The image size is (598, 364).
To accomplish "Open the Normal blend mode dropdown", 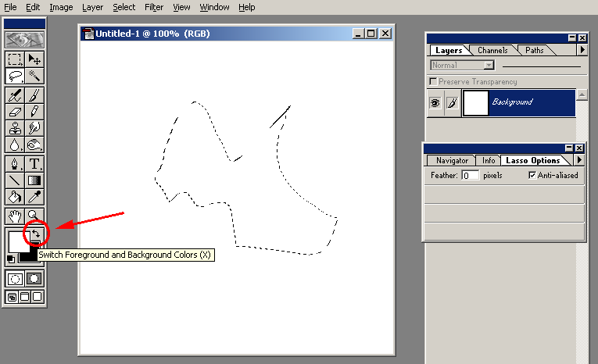I will coord(489,65).
